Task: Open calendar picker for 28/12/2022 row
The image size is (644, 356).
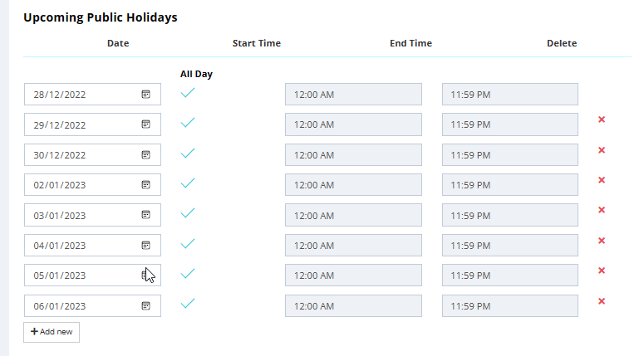Action: 145,95
